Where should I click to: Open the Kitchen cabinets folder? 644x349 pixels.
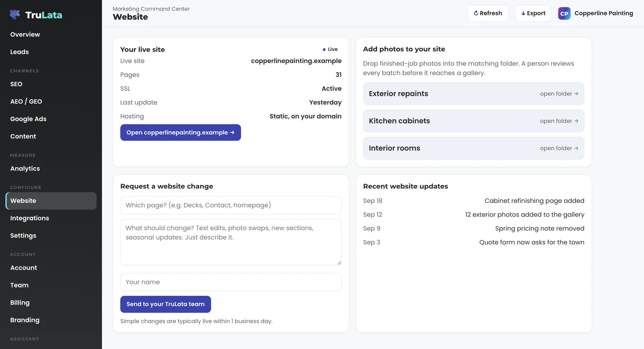coord(473,121)
